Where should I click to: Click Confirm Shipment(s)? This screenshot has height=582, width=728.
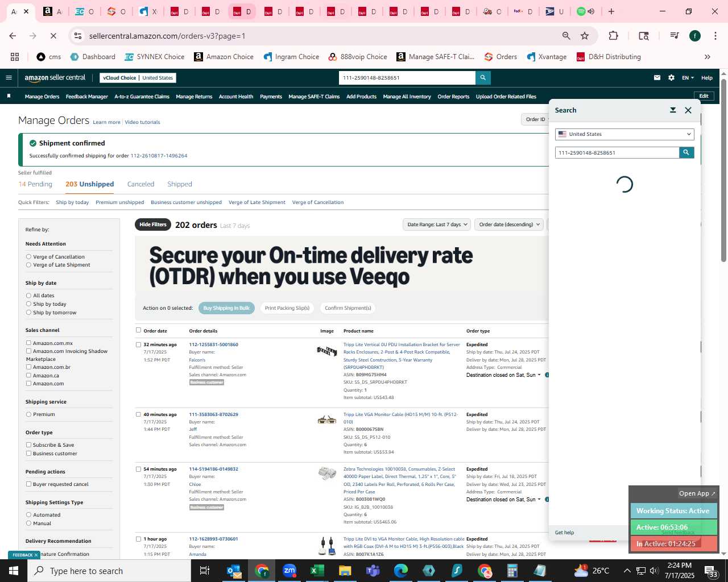[348, 308]
